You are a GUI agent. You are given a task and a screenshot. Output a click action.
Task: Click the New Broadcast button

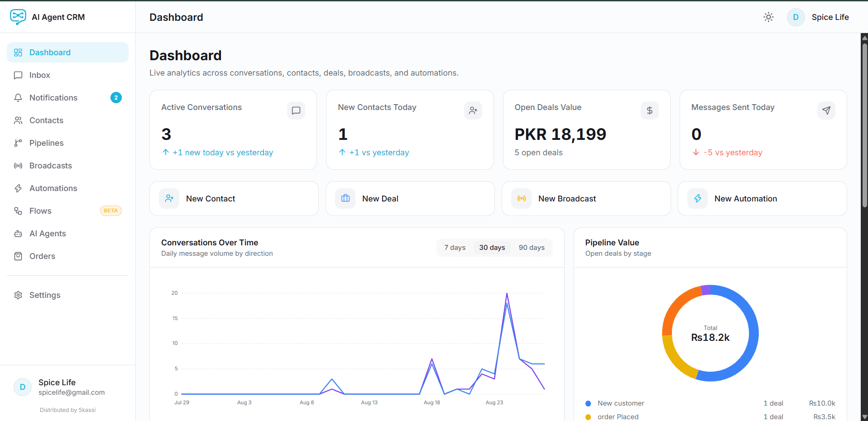(x=586, y=199)
